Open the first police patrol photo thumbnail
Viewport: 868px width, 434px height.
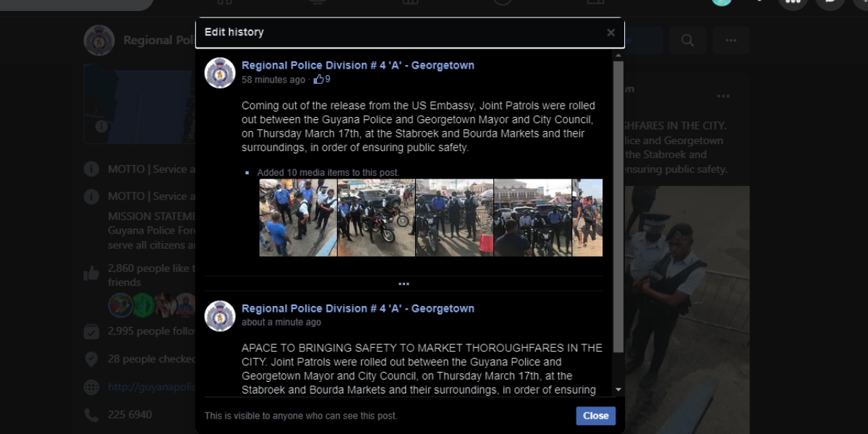(x=298, y=218)
